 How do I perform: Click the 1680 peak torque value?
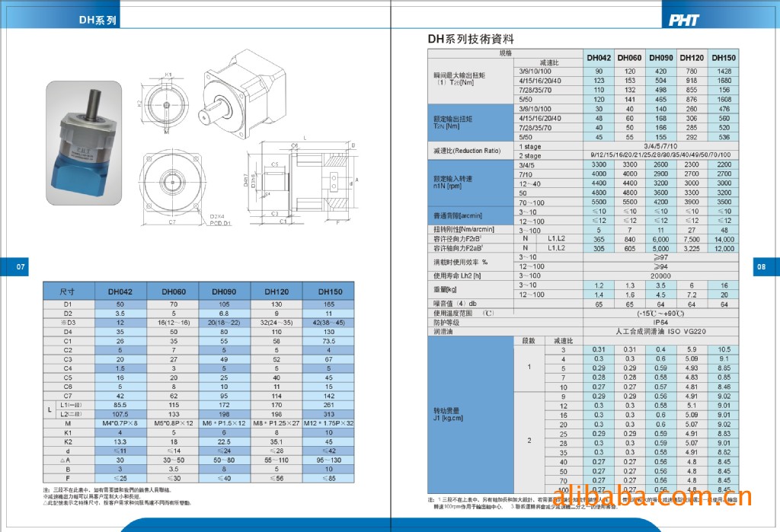coord(724,81)
